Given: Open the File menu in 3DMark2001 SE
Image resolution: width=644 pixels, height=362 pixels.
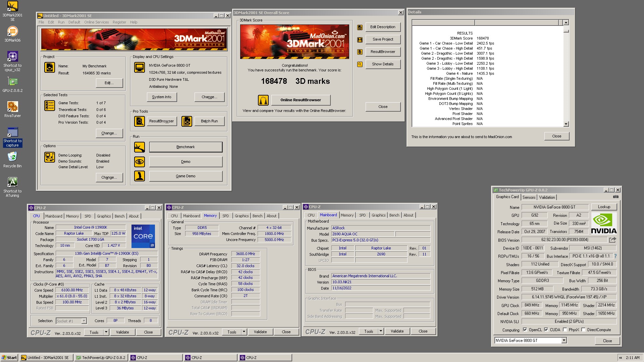Looking at the screenshot, I should pos(41,22).
